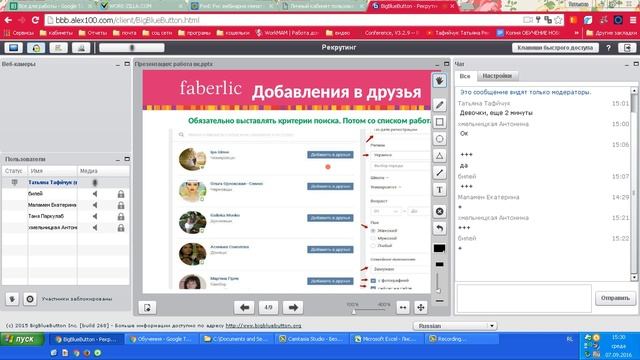This screenshot has height=360, width=640.
Task: Click the пуск Start button
Action: (x=23, y=339)
